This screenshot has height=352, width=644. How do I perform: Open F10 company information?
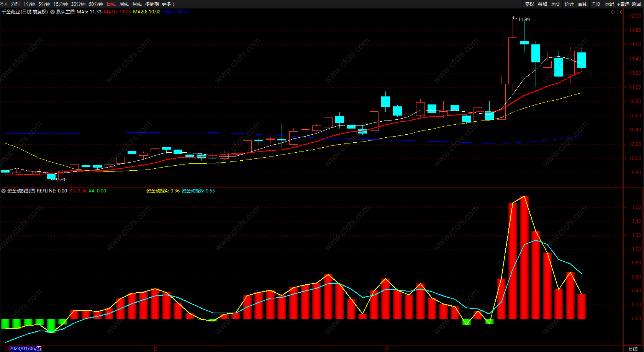tap(596, 4)
